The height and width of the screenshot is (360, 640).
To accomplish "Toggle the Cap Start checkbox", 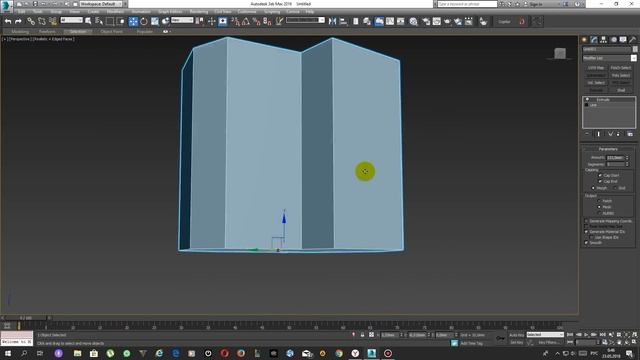I will (600, 175).
